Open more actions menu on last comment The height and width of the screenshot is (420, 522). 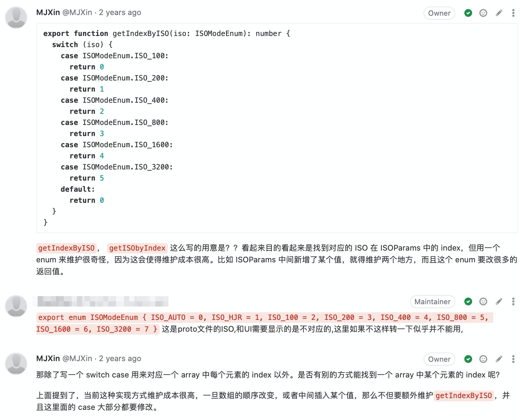click(513, 359)
